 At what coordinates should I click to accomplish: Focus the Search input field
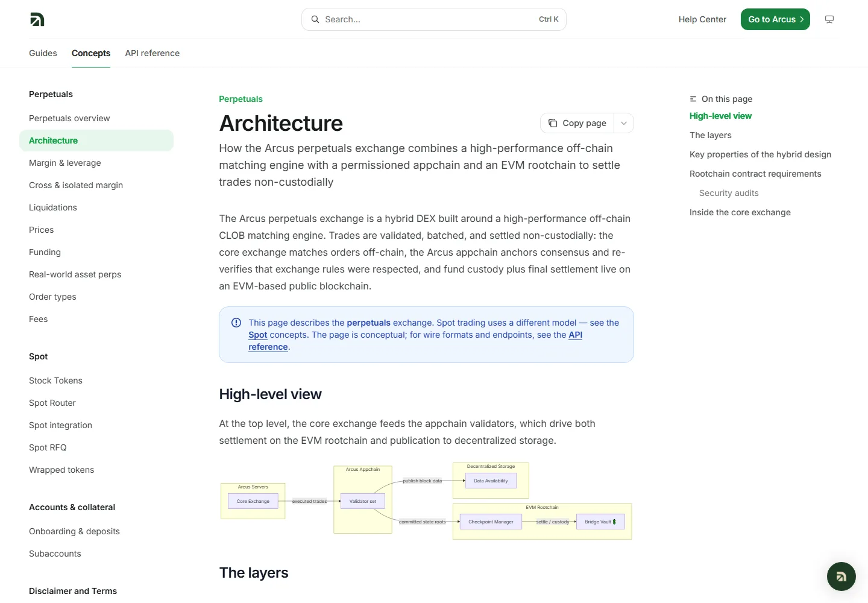tap(434, 19)
